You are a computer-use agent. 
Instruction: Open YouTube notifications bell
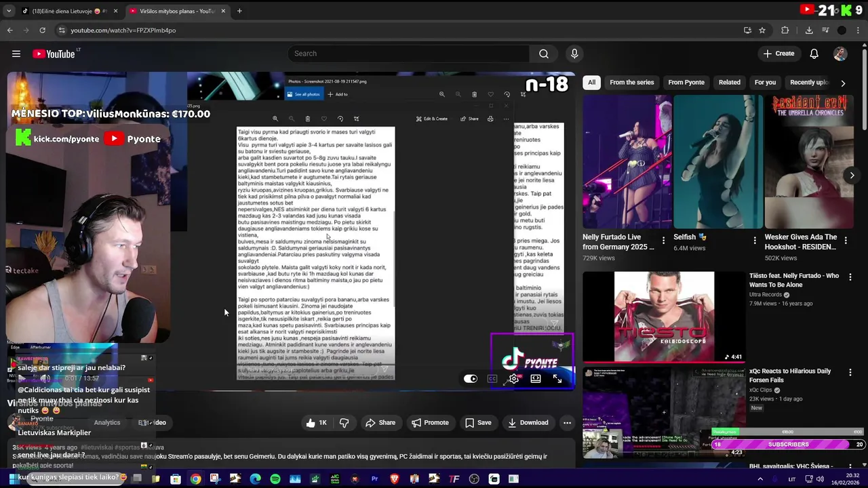814,54
